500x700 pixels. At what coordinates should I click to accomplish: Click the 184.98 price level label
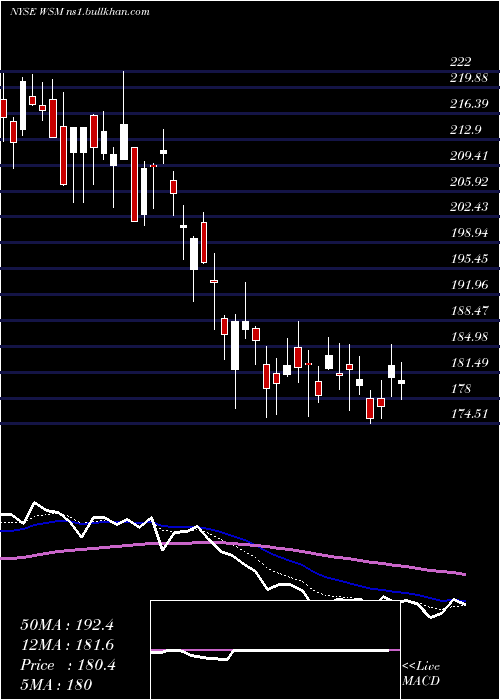pos(469,337)
